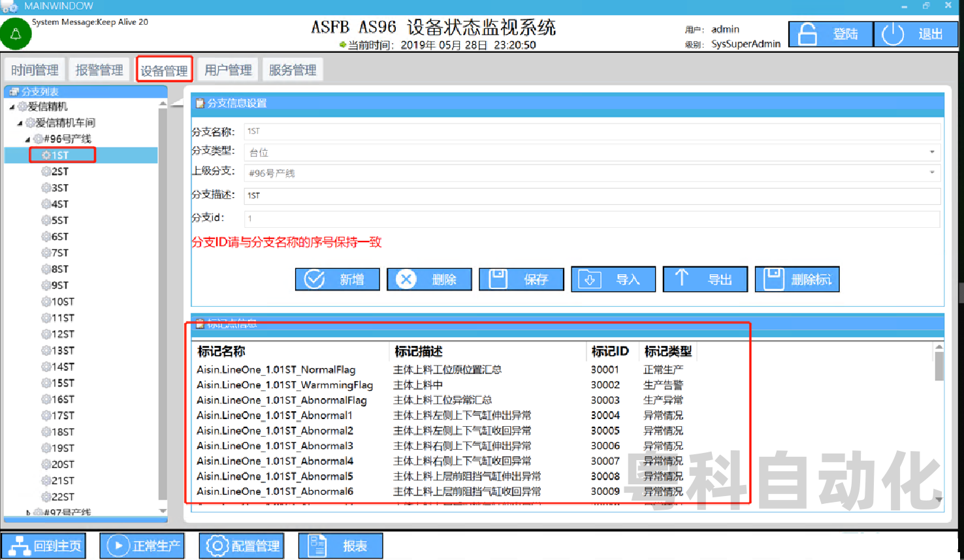This screenshot has width=964, height=560.
Task: Open 配置管理 from bottom bar
Action: [x=242, y=546]
